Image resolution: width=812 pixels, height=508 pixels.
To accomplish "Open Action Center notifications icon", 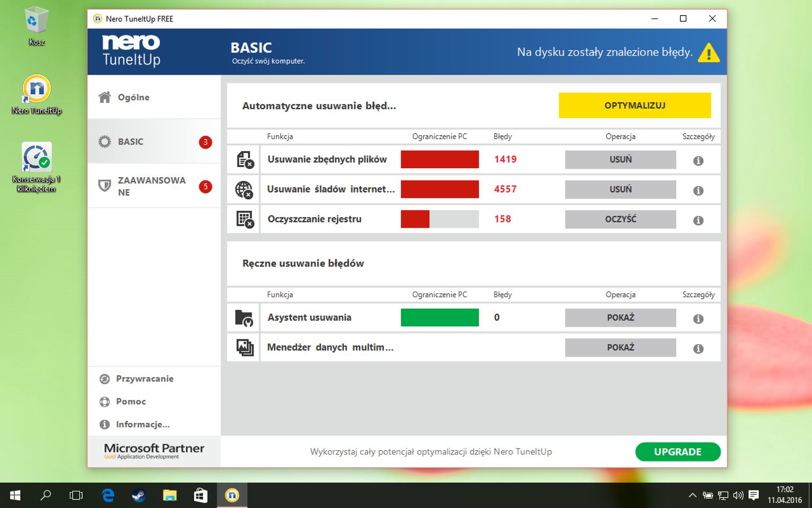I will tap(754, 495).
